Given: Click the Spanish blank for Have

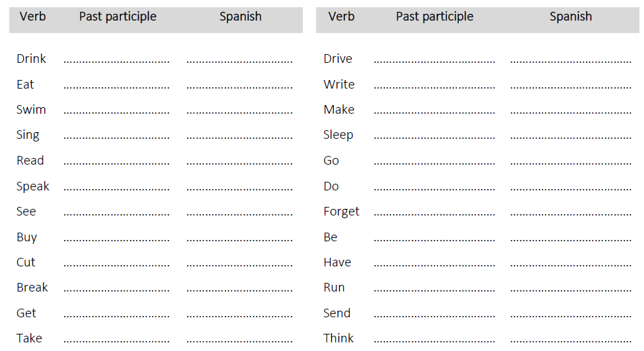Looking at the screenshot, I should (571, 264).
